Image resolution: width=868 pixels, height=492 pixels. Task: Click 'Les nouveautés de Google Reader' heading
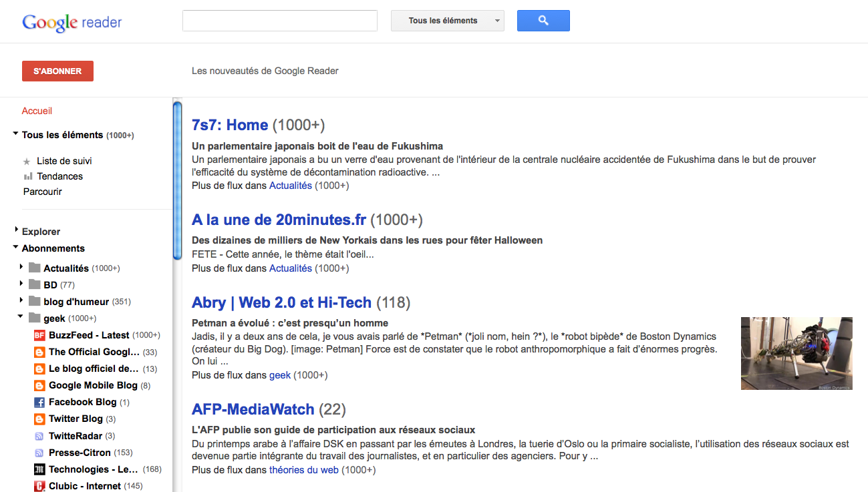pos(265,71)
